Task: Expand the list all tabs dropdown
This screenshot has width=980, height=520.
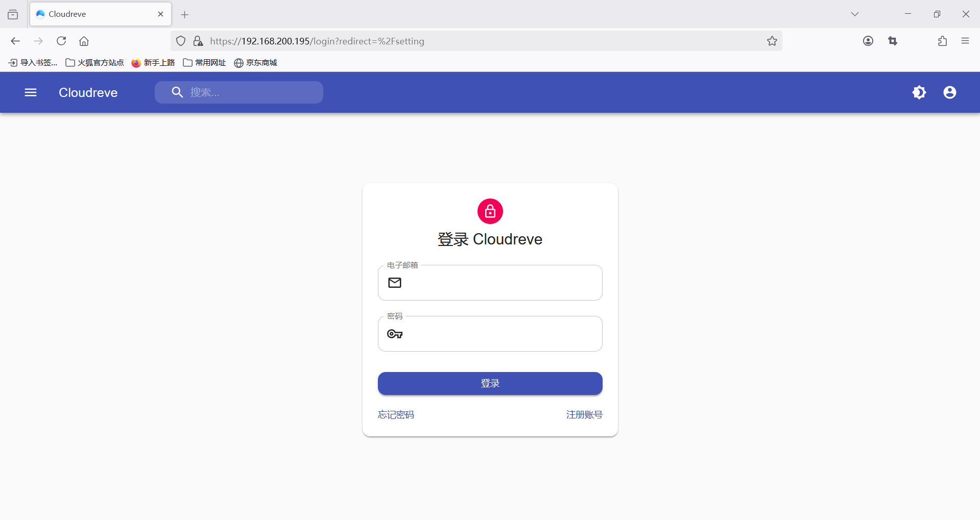Action: pos(855,14)
